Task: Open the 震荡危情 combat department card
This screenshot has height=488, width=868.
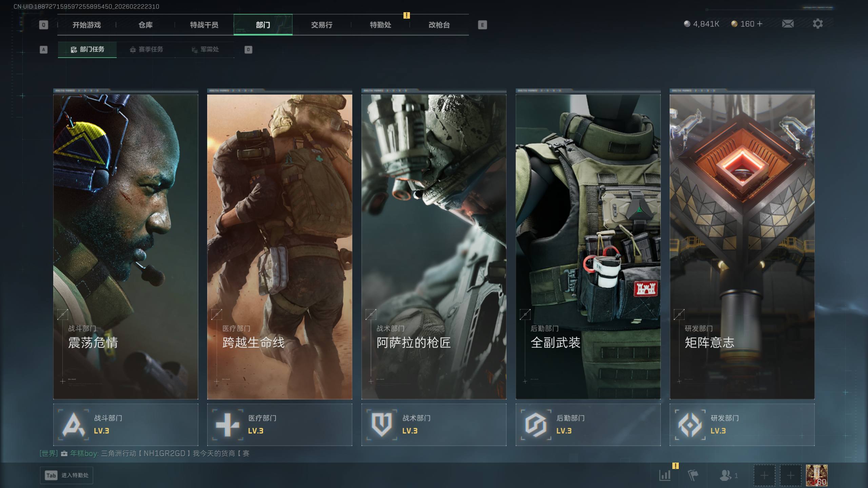Action: tap(125, 246)
